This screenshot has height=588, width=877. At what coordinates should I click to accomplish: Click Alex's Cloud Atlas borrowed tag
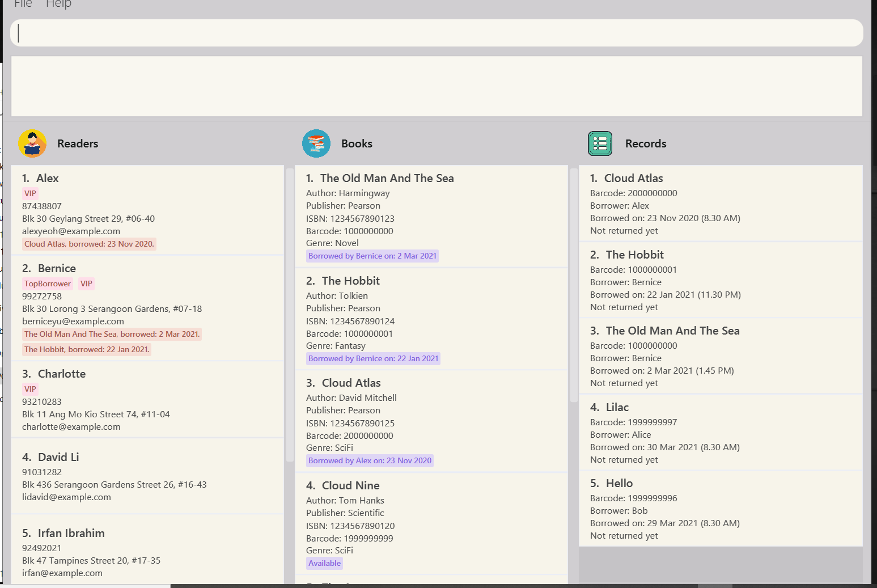click(x=89, y=244)
